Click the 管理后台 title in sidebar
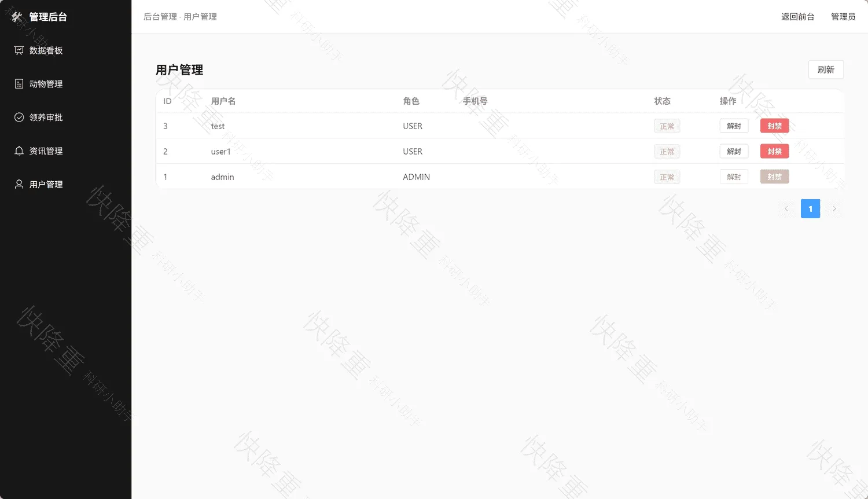 pyautogui.click(x=48, y=17)
